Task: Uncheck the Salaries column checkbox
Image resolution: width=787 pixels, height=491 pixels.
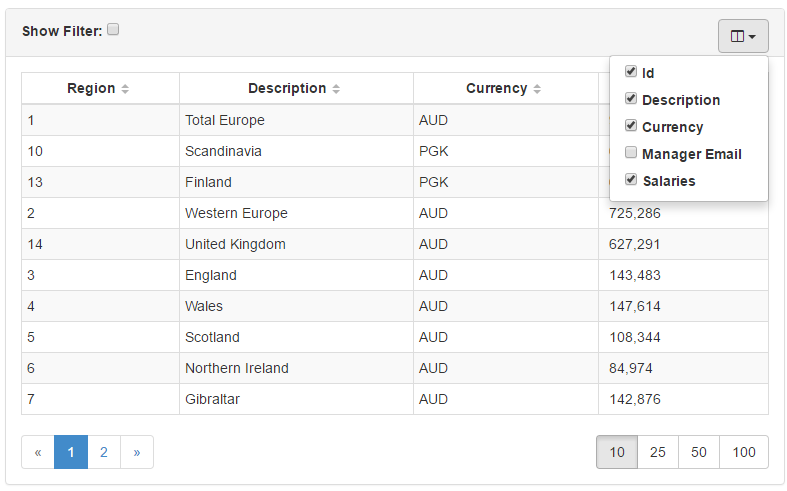Action: 631,180
